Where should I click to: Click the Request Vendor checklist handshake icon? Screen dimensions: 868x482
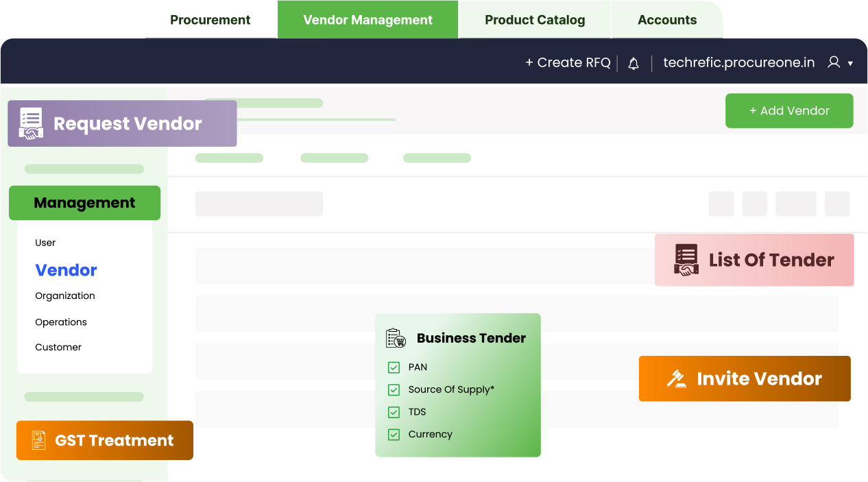click(31, 123)
